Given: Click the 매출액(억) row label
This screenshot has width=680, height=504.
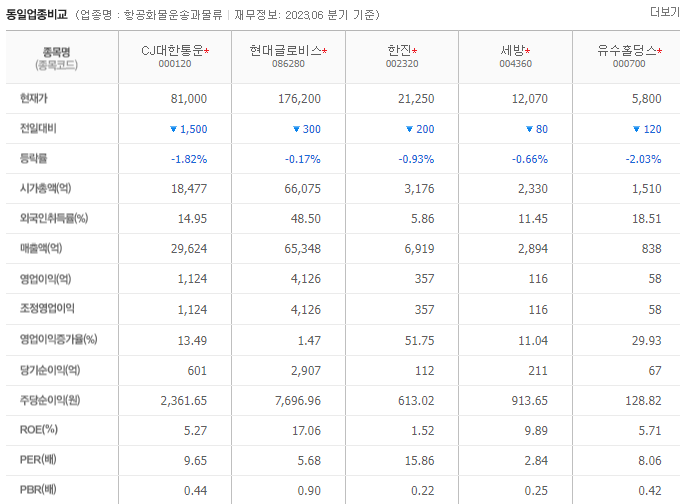Looking at the screenshot, I should click(41, 248).
